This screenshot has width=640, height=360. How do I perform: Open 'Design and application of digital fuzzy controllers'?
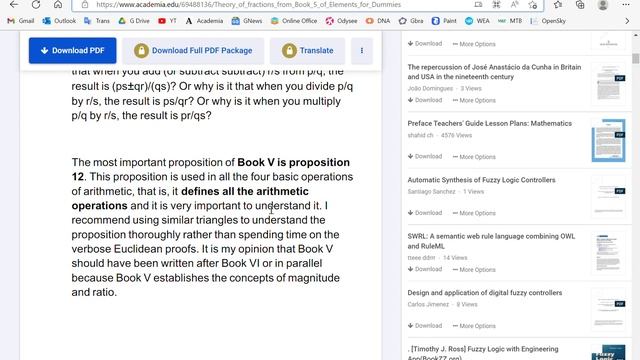click(x=484, y=293)
